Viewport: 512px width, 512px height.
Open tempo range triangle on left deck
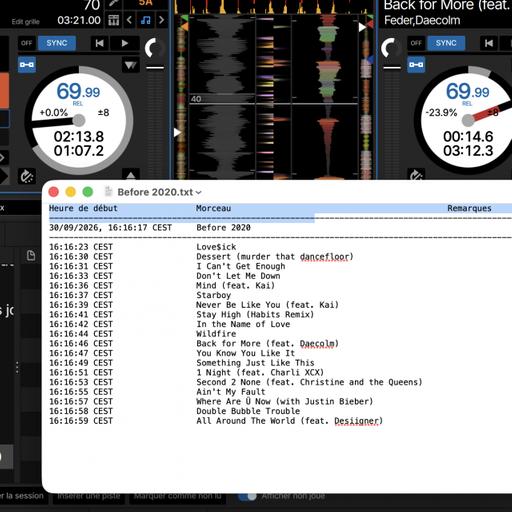click(130, 65)
